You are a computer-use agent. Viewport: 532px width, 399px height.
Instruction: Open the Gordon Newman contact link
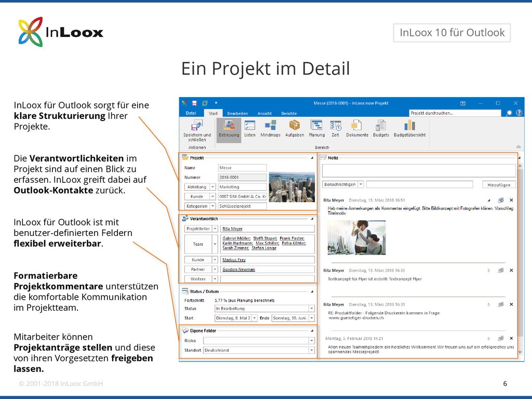[x=238, y=270]
